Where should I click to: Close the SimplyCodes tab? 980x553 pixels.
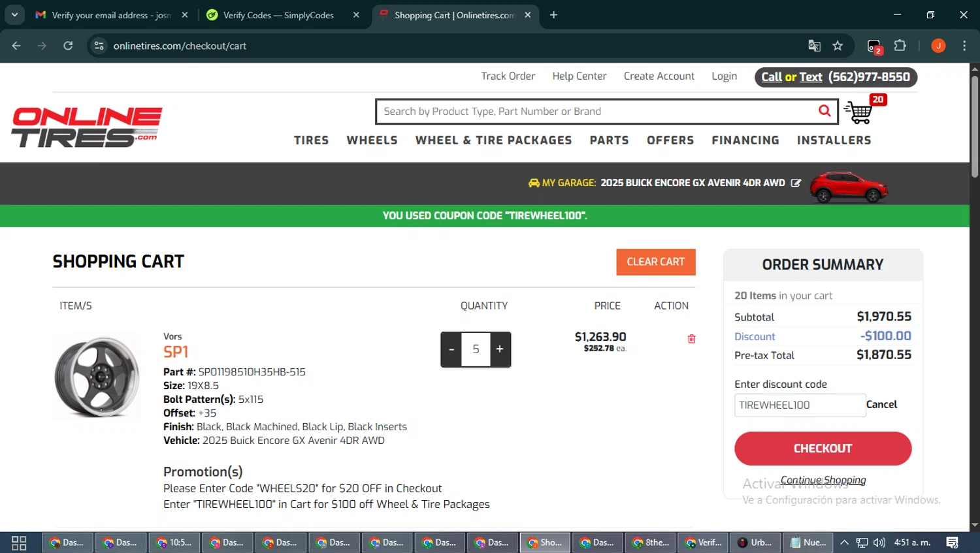[x=356, y=15]
